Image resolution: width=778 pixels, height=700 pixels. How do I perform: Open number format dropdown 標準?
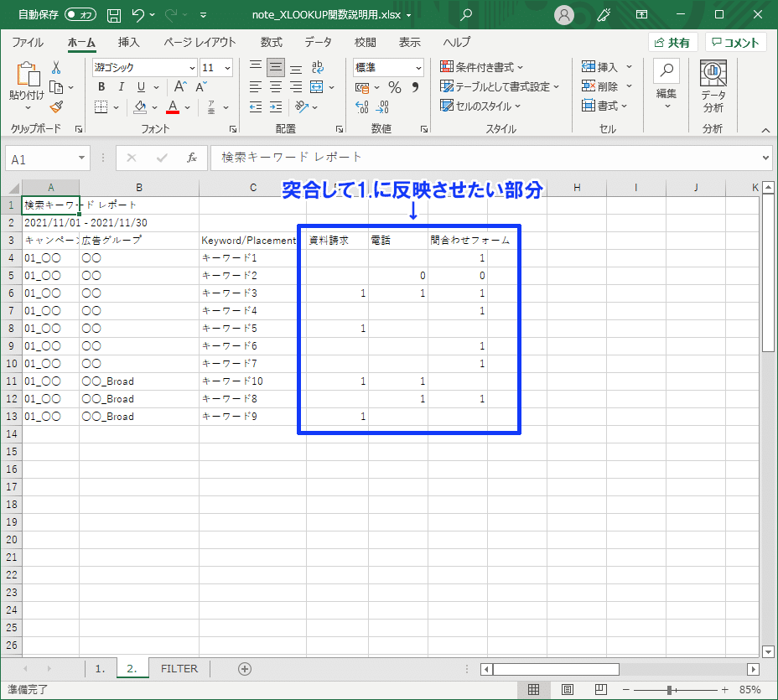(419, 68)
